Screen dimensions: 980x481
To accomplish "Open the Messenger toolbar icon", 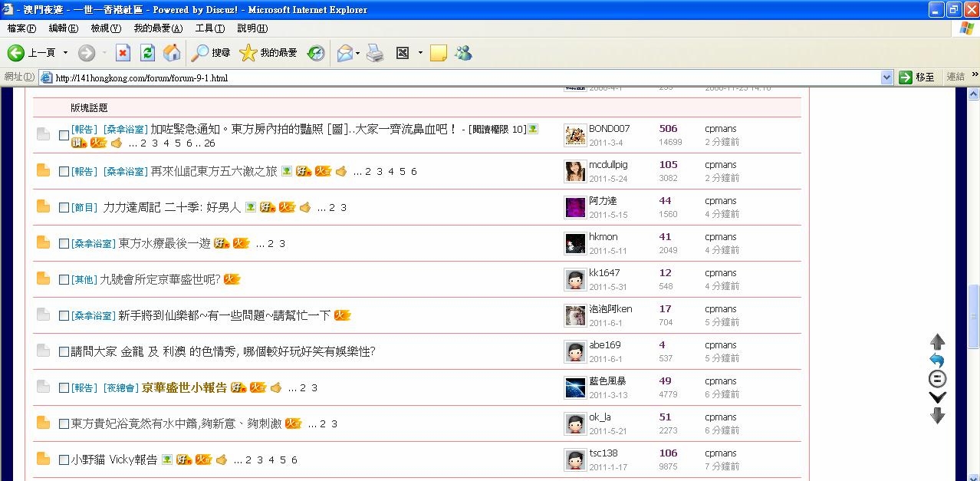I will [463, 53].
